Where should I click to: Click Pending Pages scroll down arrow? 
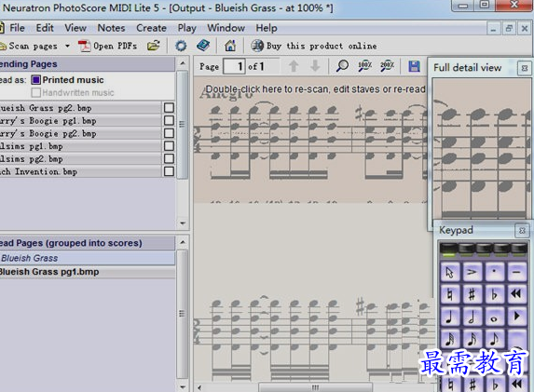183,223
